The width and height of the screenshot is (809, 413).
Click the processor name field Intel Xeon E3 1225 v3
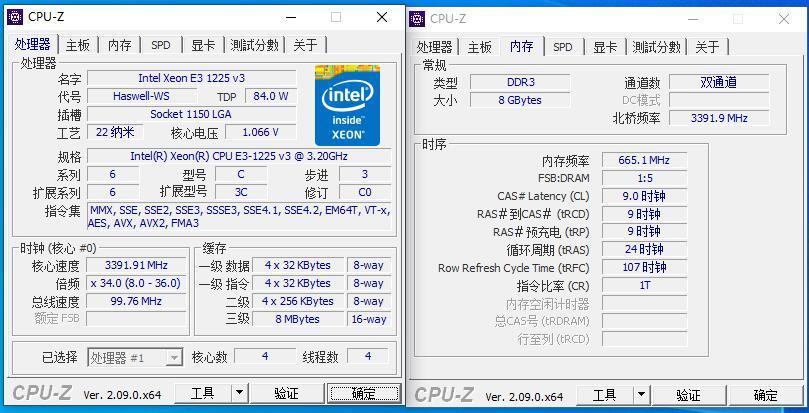191,78
